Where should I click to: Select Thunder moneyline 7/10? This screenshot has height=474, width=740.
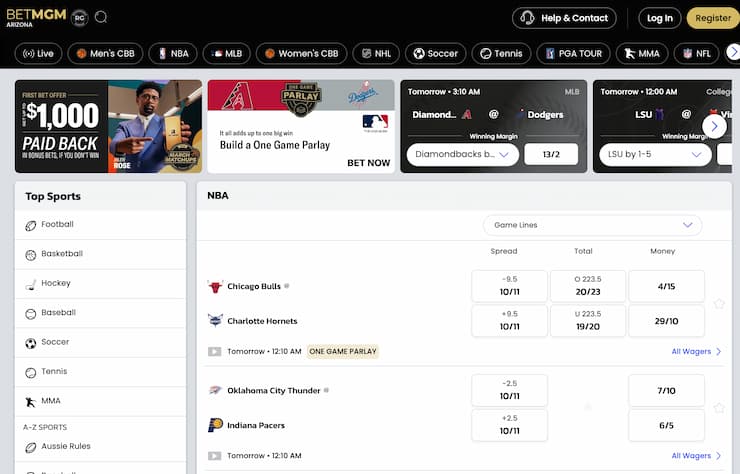666,390
